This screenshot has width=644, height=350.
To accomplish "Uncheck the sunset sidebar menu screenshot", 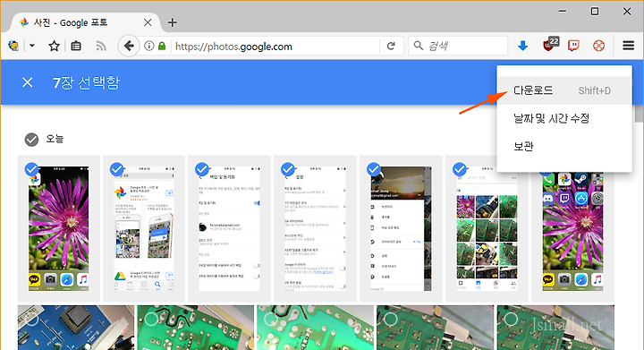I will [x=374, y=169].
